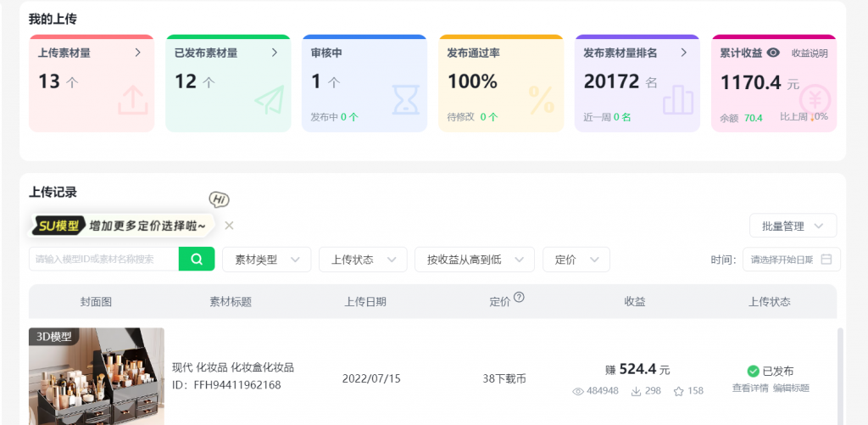Click the upload list vertical scrollbar
Viewport: 868px width, 425px height.
pos(840,377)
